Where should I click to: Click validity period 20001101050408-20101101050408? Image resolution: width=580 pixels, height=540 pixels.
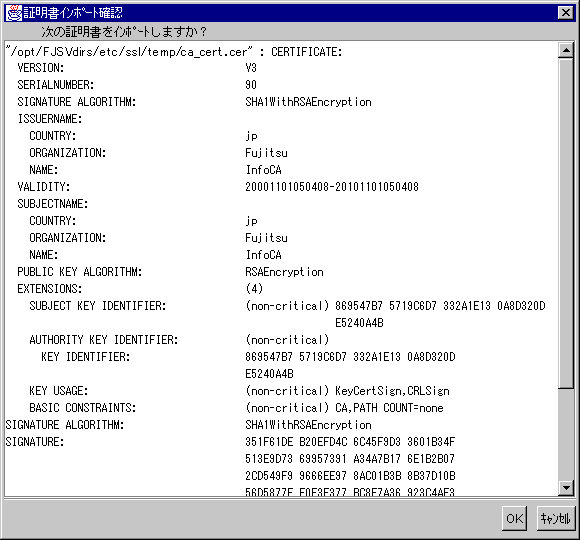point(332,187)
